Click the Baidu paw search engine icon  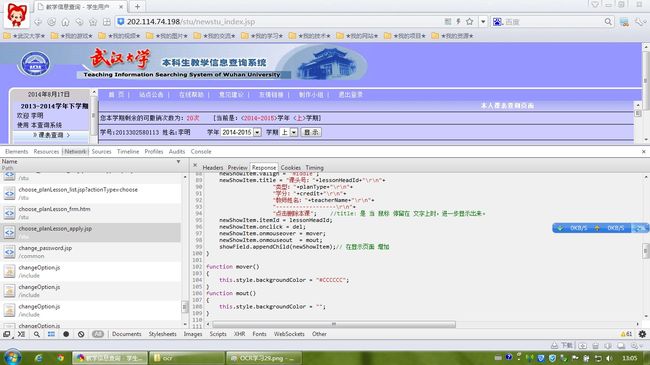(x=497, y=22)
